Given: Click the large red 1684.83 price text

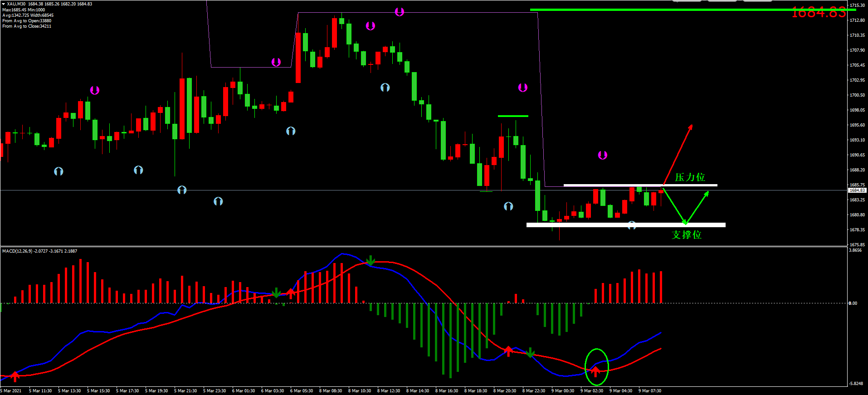Looking at the screenshot, I should (819, 12).
